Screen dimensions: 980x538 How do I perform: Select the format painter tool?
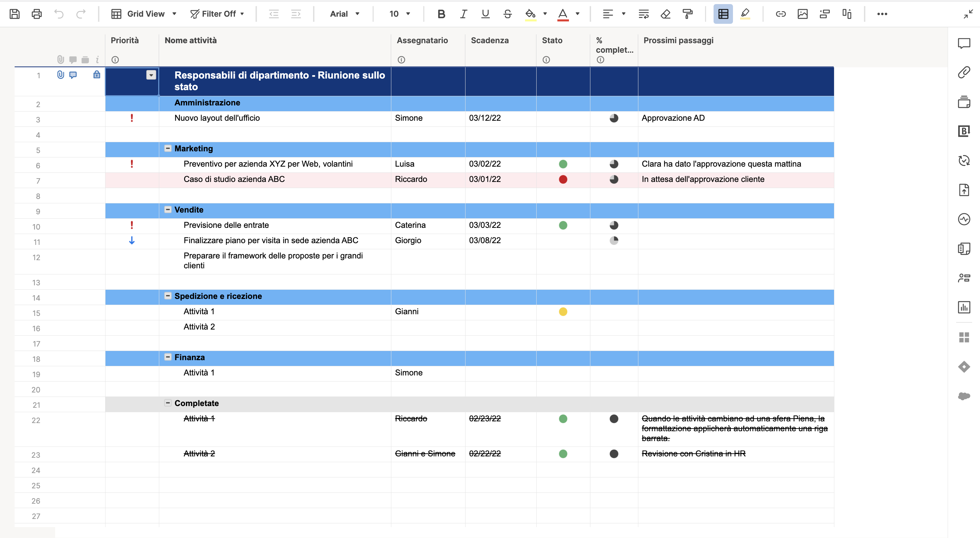tap(687, 14)
